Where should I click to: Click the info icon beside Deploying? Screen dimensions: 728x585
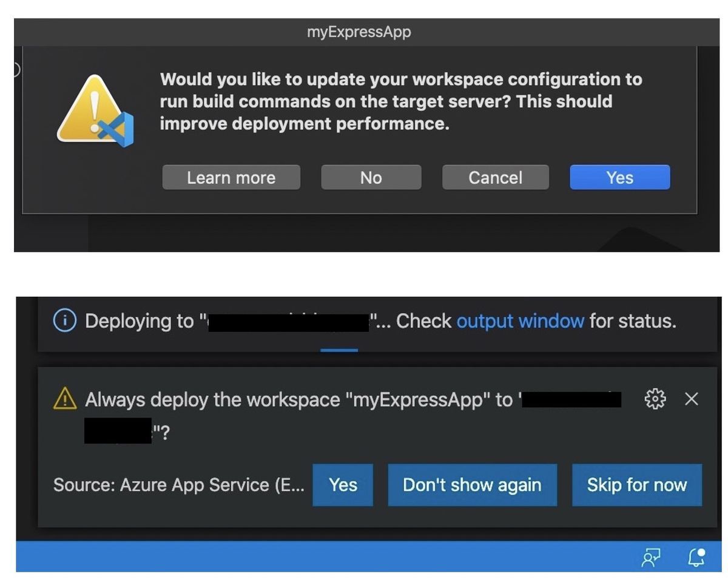tap(65, 320)
